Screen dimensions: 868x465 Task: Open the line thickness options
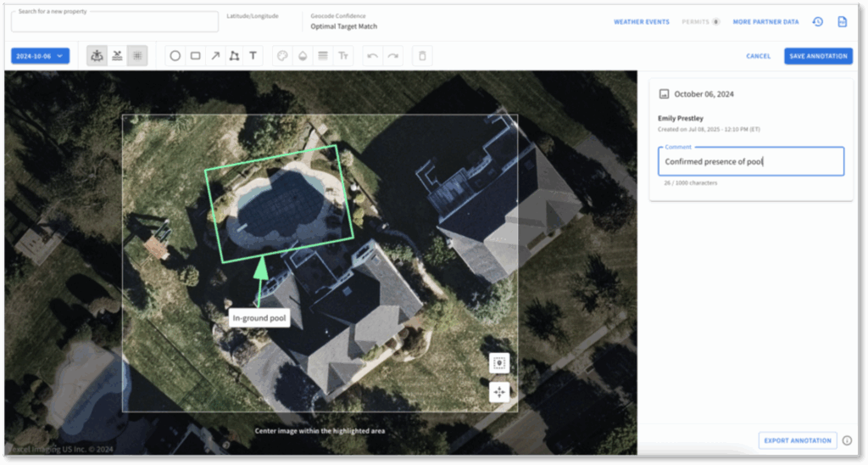click(322, 56)
